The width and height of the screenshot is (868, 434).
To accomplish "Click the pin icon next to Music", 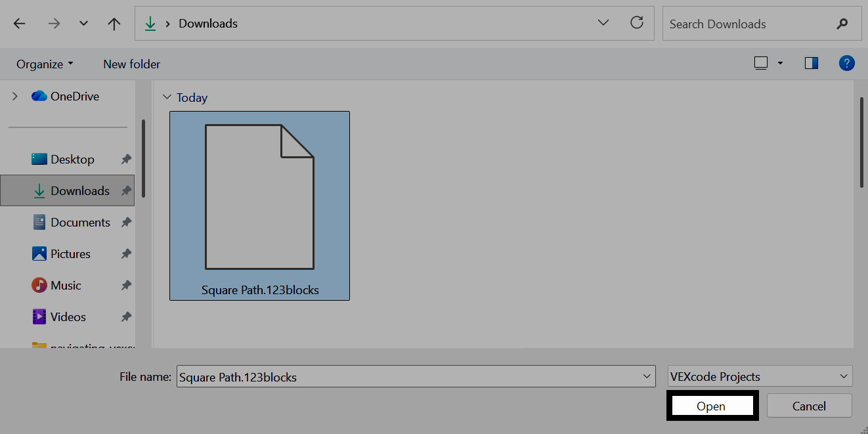I will pyautogui.click(x=126, y=285).
